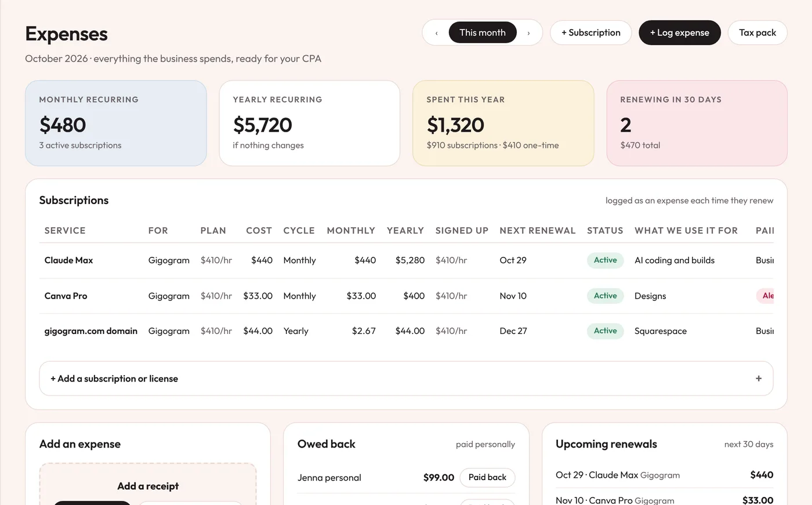Open the gigogram.com domain row

[x=406, y=331]
